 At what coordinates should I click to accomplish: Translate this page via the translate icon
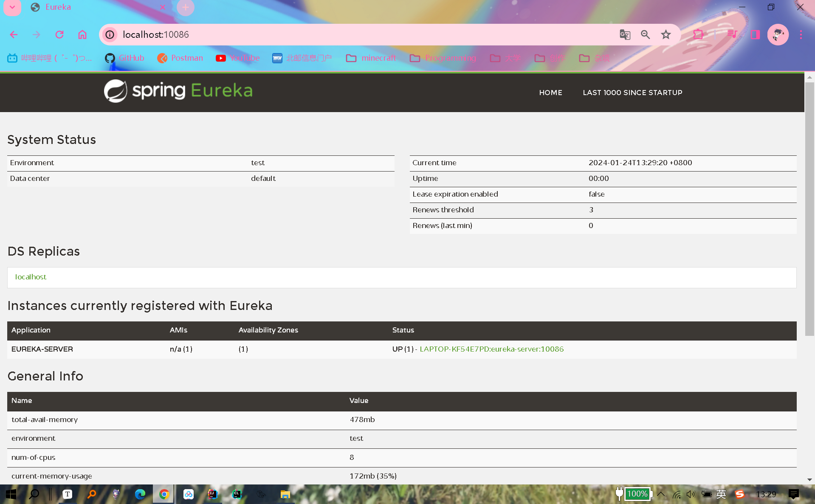click(x=625, y=35)
